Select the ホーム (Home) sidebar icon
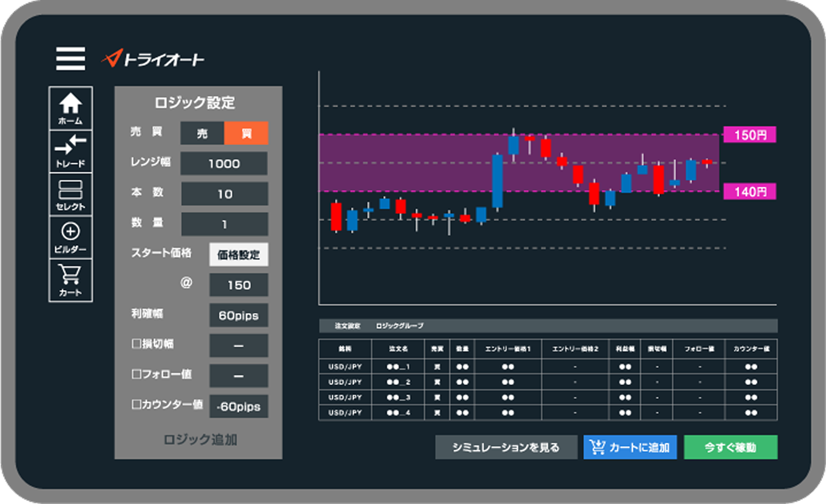This screenshot has width=826, height=504. click(71, 107)
